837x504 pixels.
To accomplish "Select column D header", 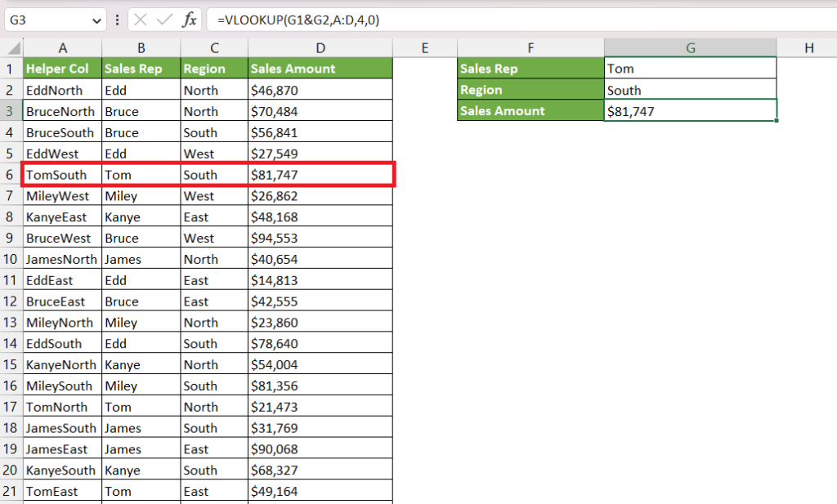I will point(320,48).
